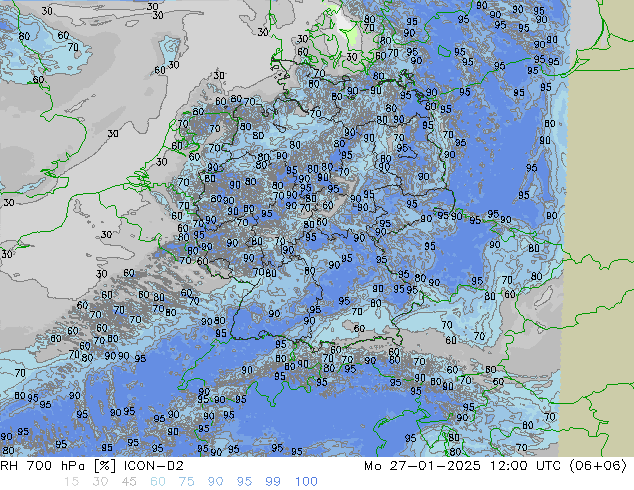Select the legend value 45
Viewport: 634px width, 490px height.
(x=129, y=482)
